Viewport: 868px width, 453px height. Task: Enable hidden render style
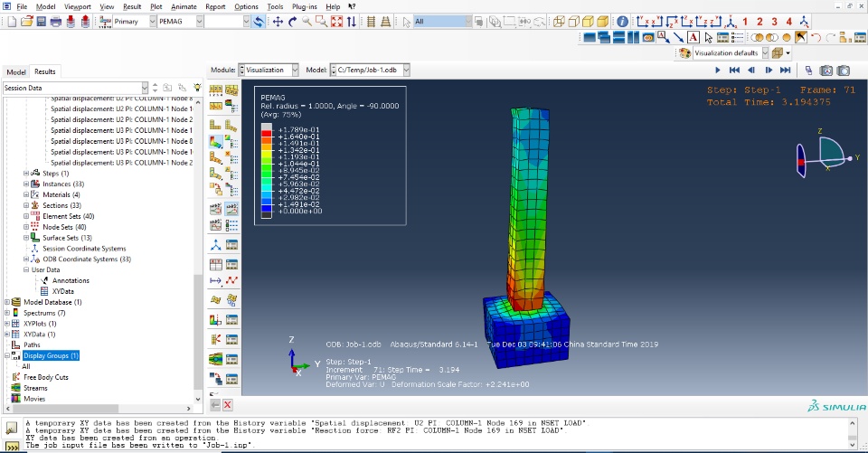pos(573,22)
